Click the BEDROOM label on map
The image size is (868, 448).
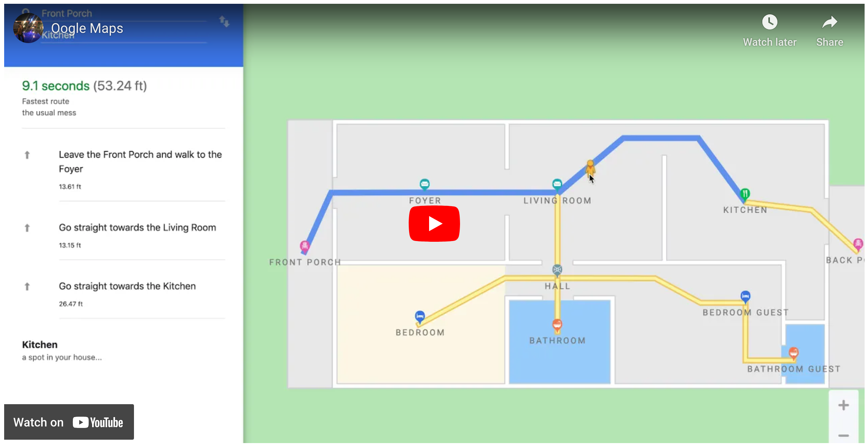[x=420, y=332]
